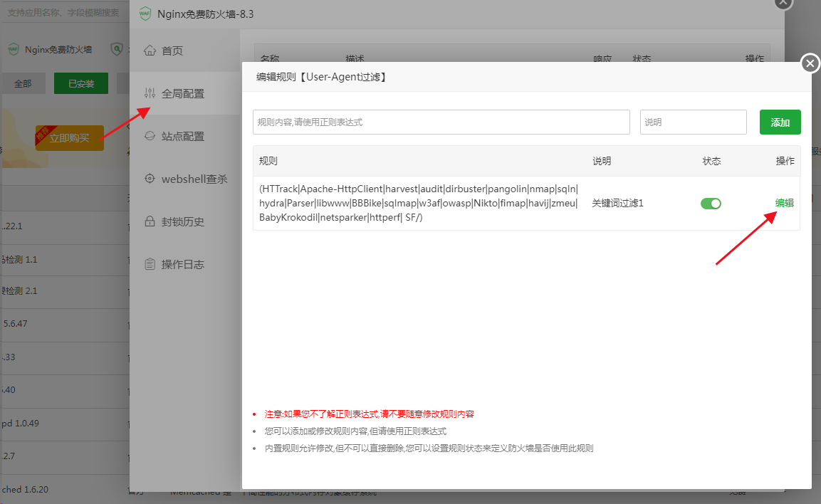Click 编辑 link for the 关键词过滤1 rule

785,203
